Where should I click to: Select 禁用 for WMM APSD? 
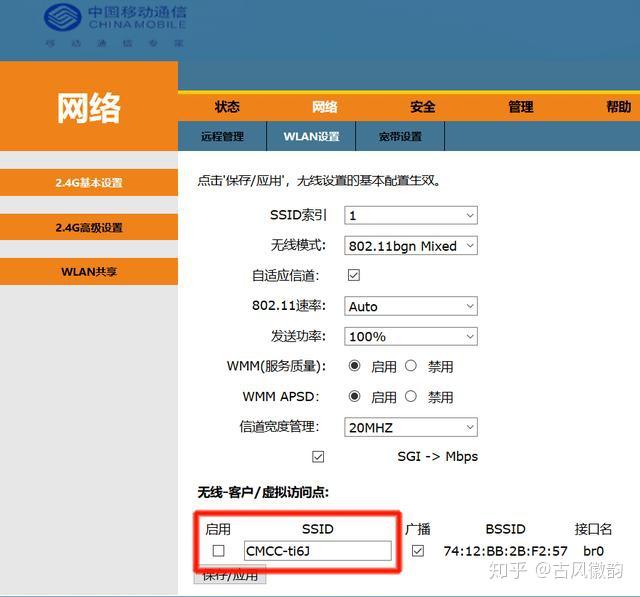pyautogui.click(x=411, y=396)
